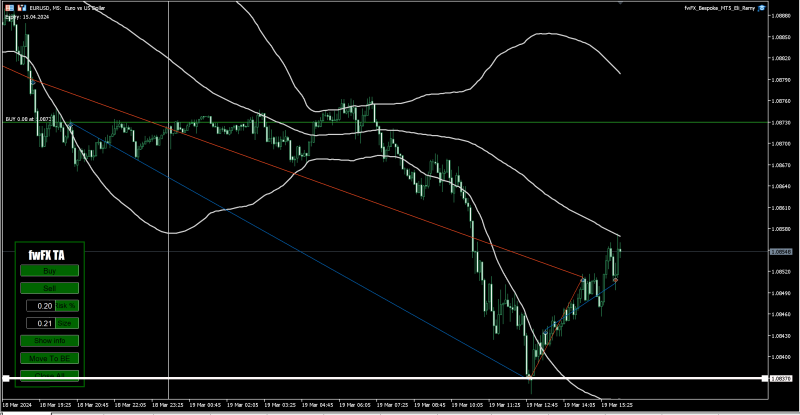Click the Move To BE button
Image resolution: width=800 pixels, height=415 pixels.
click(49, 358)
